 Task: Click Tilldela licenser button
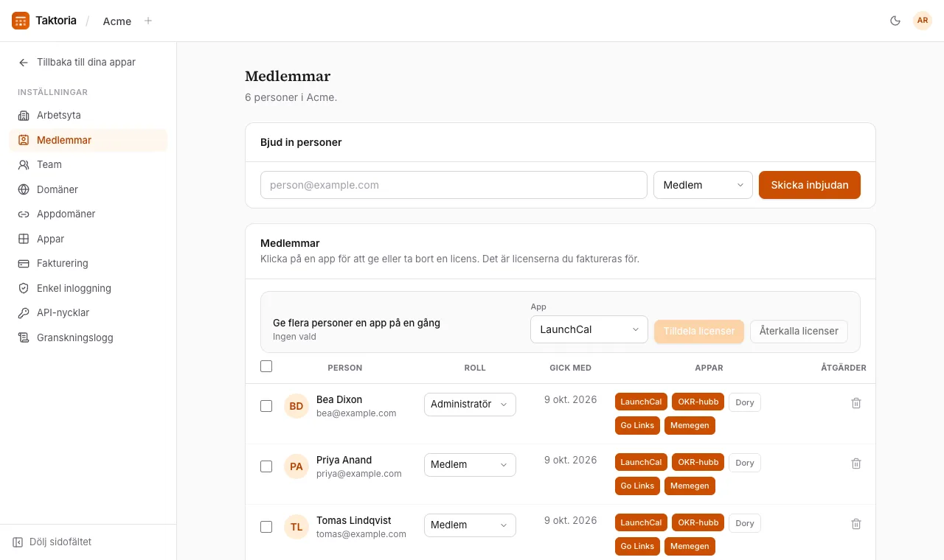point(699,331)
